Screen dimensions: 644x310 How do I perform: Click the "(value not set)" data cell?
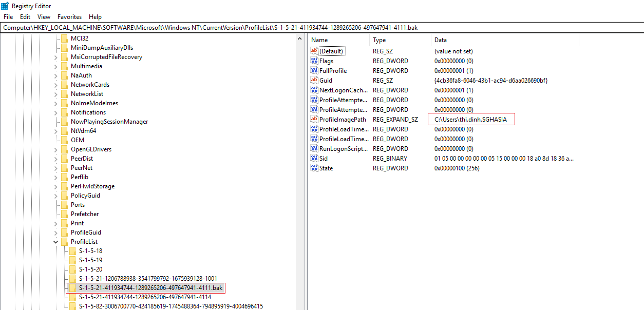coord(453,51)
